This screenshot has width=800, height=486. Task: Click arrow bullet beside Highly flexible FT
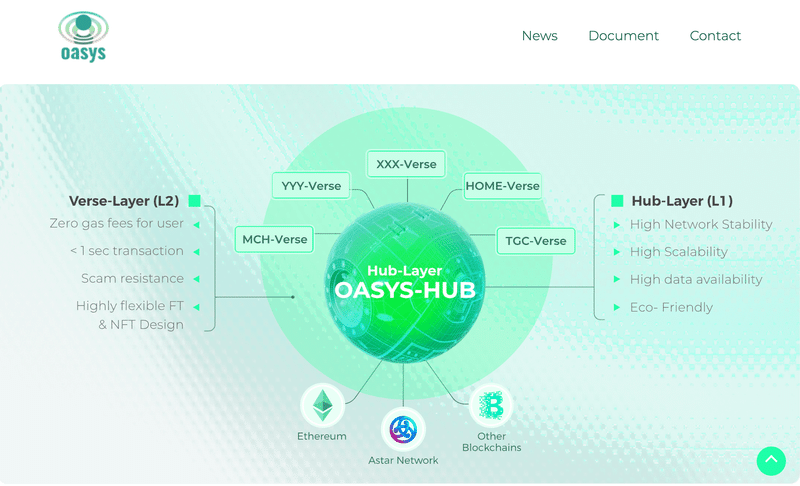tap(196, 307)
